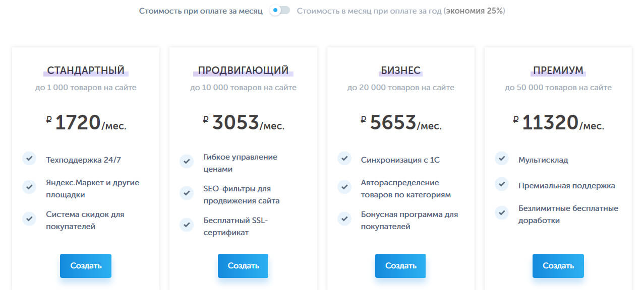Select the ПРЕМИУМ plan title
This screenshot has width=644, height=290.
(x=558, y=70)
